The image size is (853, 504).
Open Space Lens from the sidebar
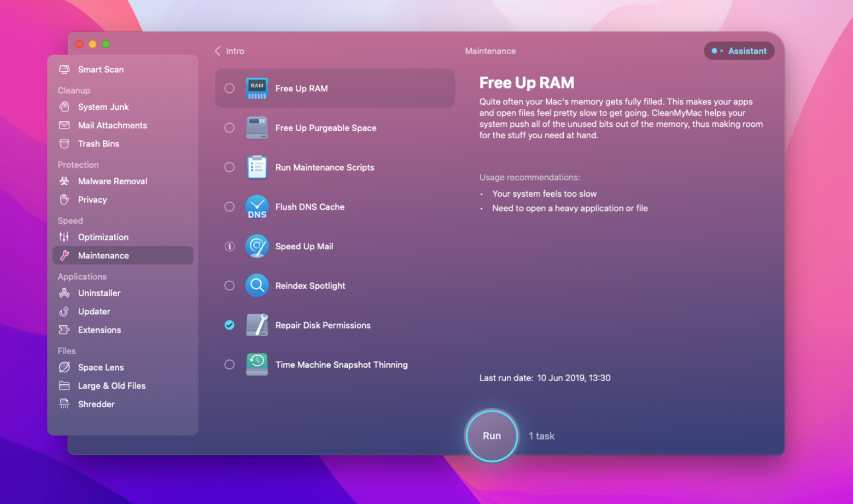pyautogui.click(x=101, y=367)
